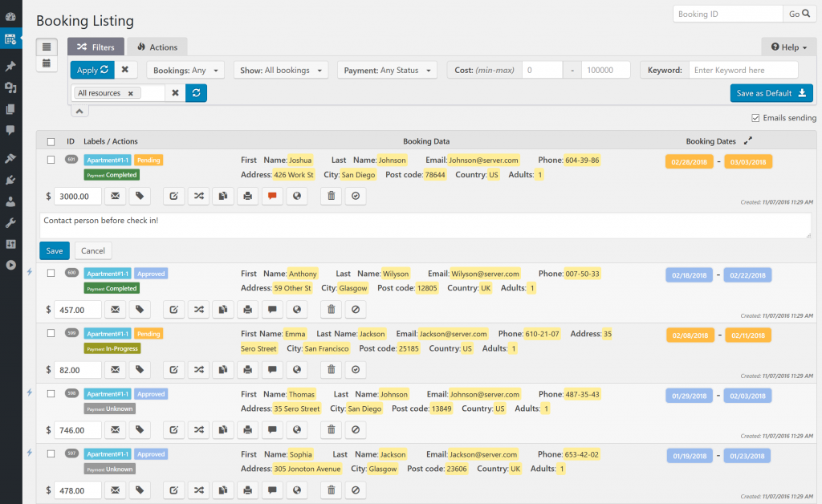Send email to Joshua Johnson via envelope icon
Viewport: 822px width, 504px height.
[x=115, y=196]
